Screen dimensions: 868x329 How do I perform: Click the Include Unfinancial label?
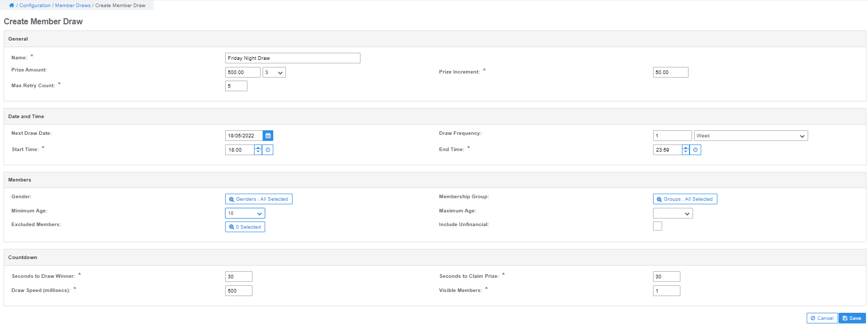pyautogui.click(x=464, y=225)
